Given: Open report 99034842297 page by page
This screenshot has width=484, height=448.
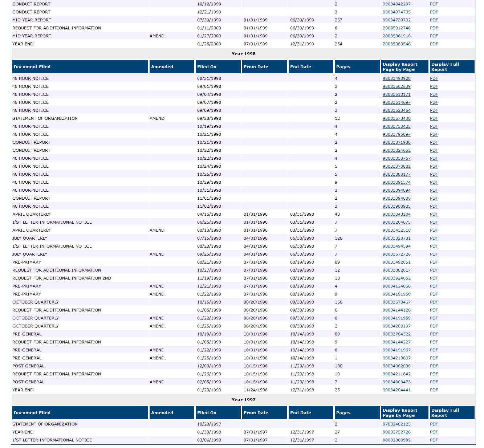Looking at the screenshot, I should (396, 4).
